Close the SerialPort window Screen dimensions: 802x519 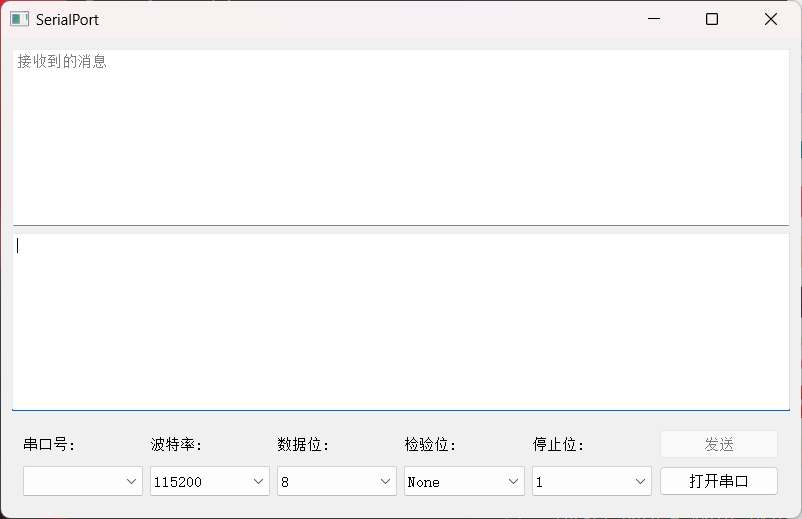pos(771,19)
